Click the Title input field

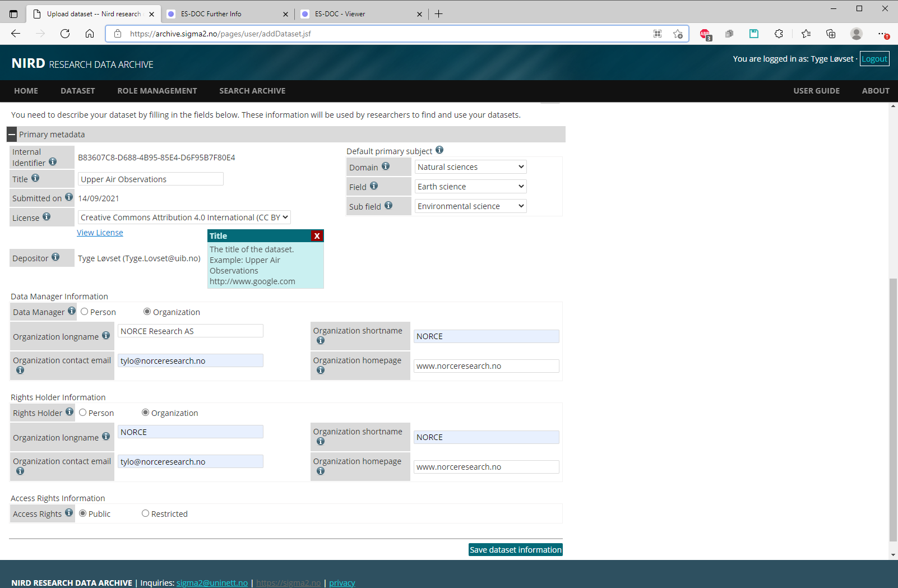pos(150,179)
